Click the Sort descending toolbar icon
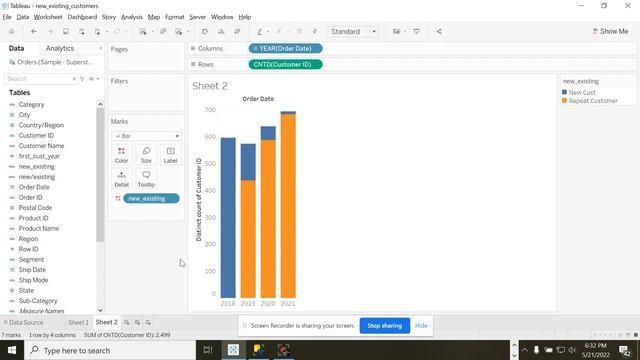Viewport: 640px width, 360px height. point(237,31)
